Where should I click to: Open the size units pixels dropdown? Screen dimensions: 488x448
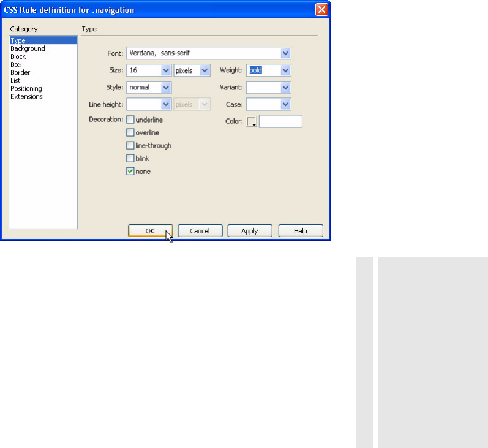pyautogui.click(x=205, y=70)
